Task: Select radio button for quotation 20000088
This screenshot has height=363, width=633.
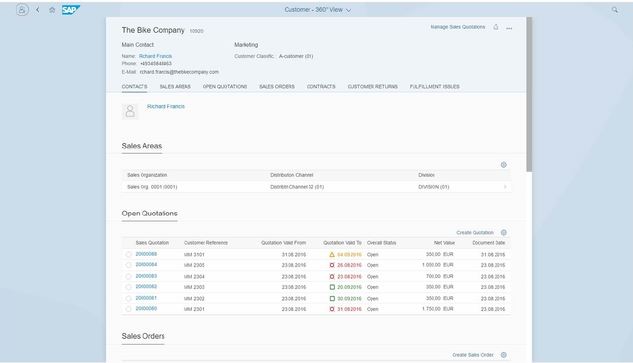Action: tap(128, 254)
